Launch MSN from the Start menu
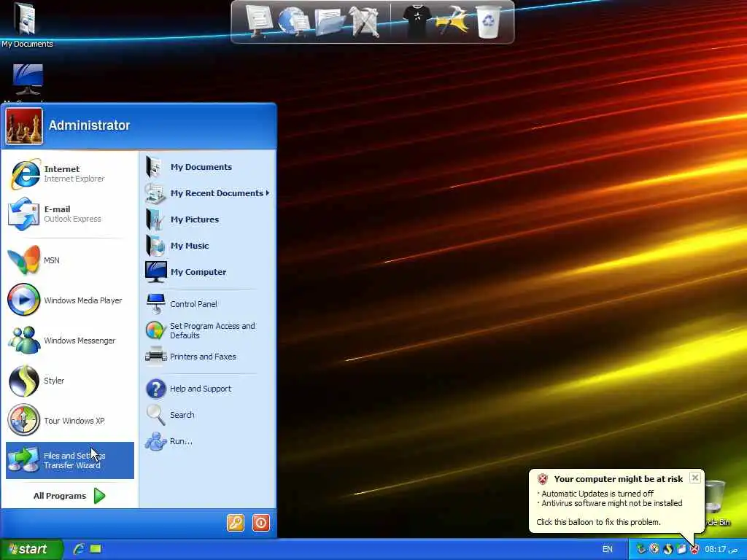This screenshot has width=747, height=560. pyautogui.click(x=69, y=260)
